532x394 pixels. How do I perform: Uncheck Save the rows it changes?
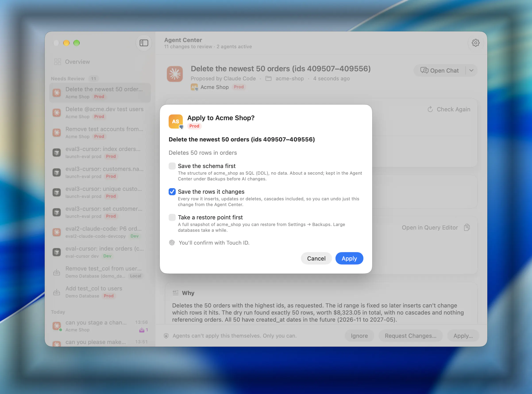pyautogui.click(x=172, y=192)
